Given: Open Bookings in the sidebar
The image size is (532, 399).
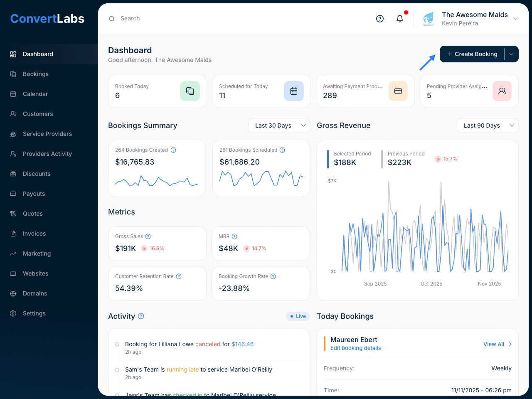Looking at the screenshot, I should tap(36, 74).
